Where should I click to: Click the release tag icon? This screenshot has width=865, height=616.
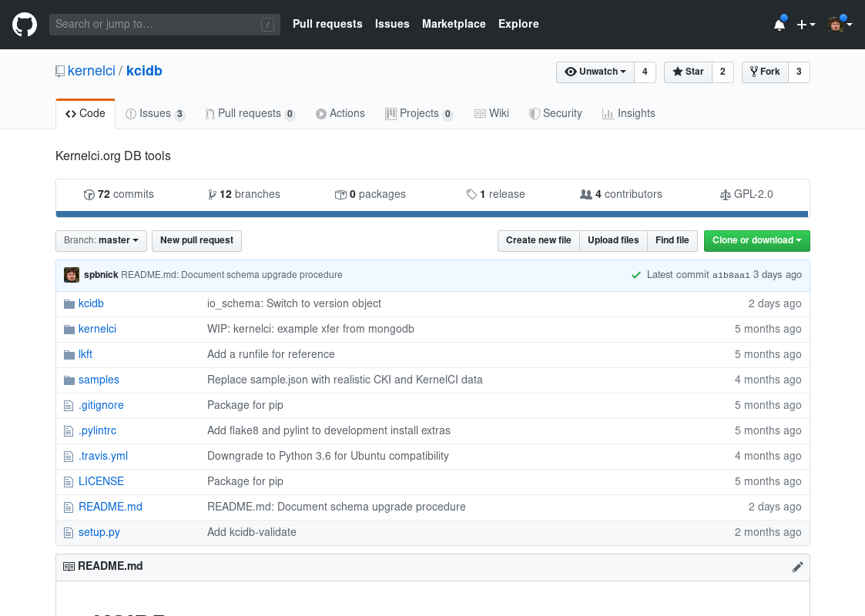point(471,195)
